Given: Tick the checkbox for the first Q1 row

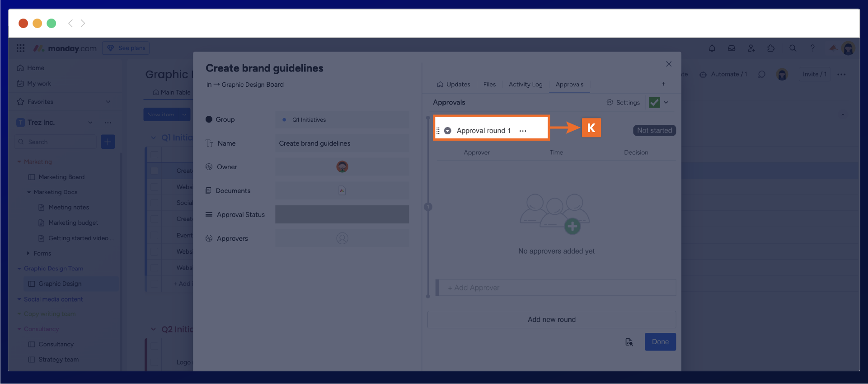Looking at the screenshot, I should coord(155,171).
